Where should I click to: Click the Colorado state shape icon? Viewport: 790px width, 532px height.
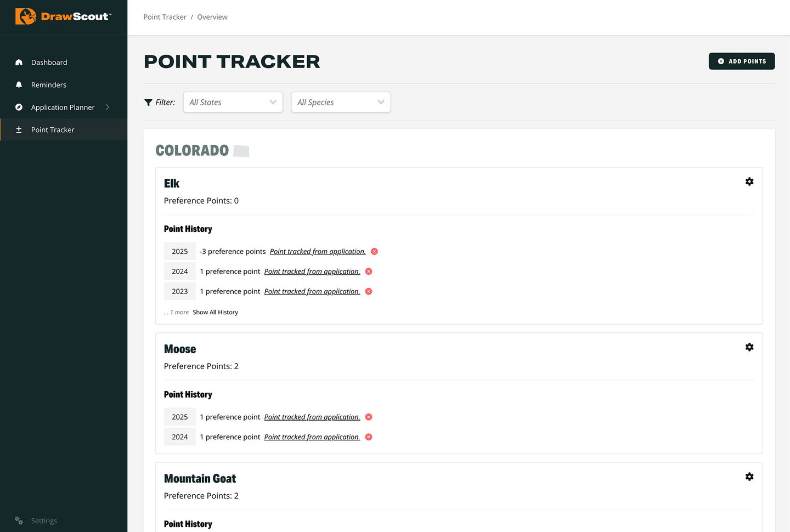(x=241, y=150)
